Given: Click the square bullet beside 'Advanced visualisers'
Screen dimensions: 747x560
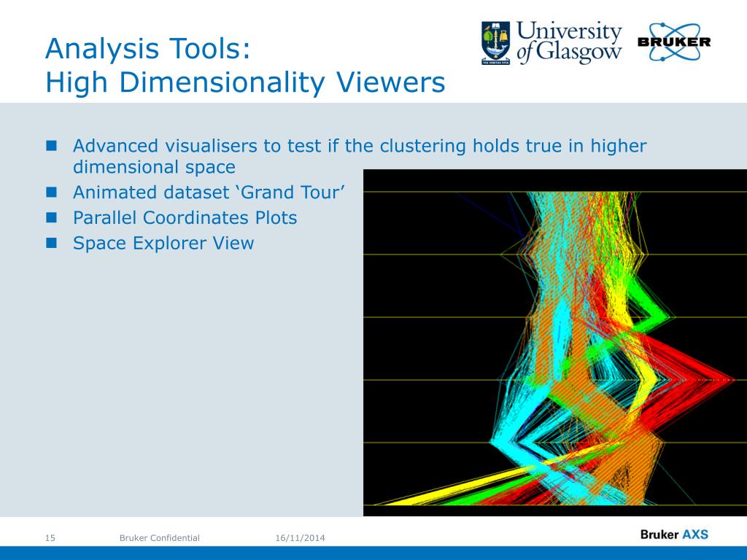Looking at the screenshot, I should click(x=52, y=146).
